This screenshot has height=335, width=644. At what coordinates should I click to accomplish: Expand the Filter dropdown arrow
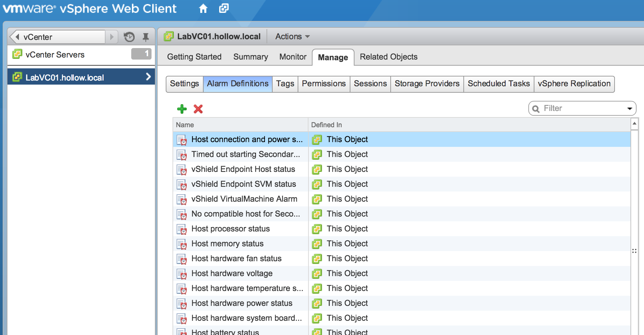pyautogui.click(x=629, y=109)
